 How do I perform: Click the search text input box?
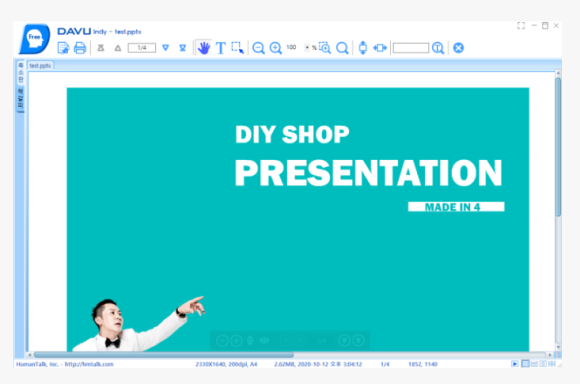click(411, 48)
